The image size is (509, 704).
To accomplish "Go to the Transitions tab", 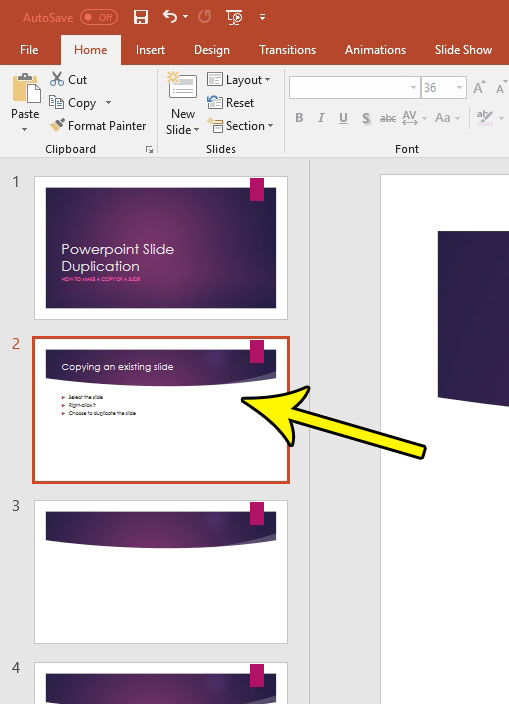I will tap(287, 50).
